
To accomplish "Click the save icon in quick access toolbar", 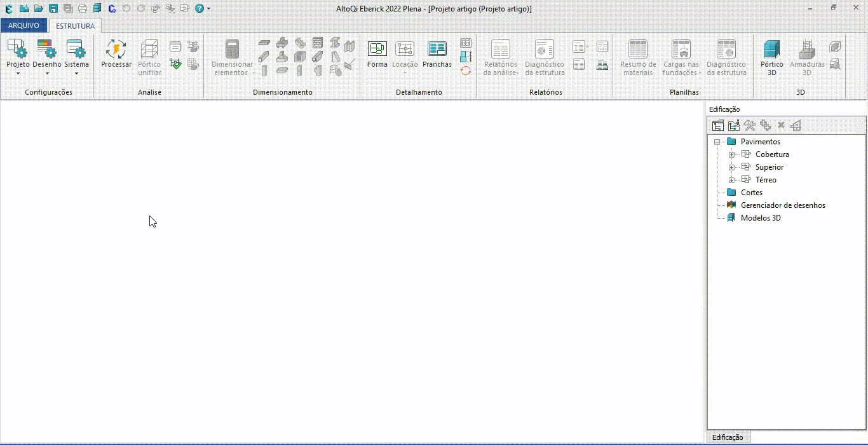I will coord(53,9).
